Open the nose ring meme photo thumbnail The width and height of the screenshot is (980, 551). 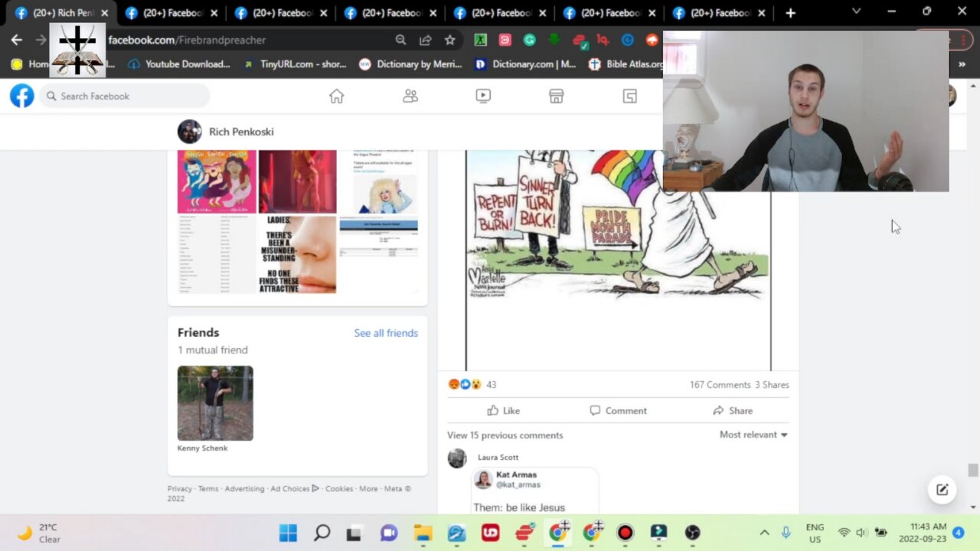[x=297, y=254]
